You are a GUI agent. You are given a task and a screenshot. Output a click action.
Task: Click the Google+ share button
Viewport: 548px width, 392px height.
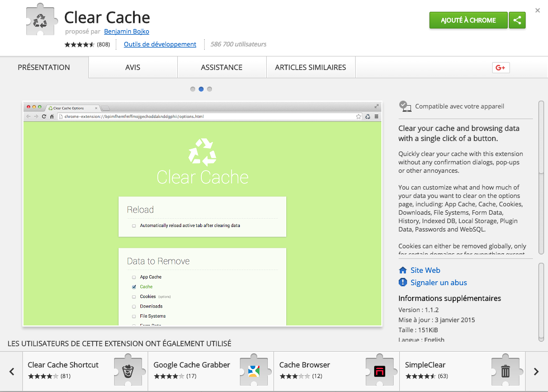pos(500,68)
